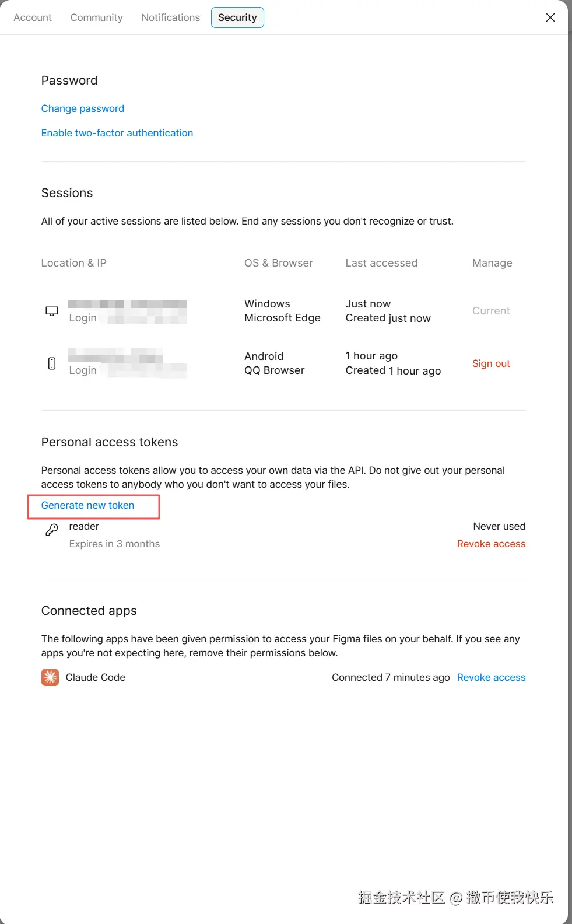Click the Claude Code app name
The height and width of the screenshot is (924, 572).
96,677
